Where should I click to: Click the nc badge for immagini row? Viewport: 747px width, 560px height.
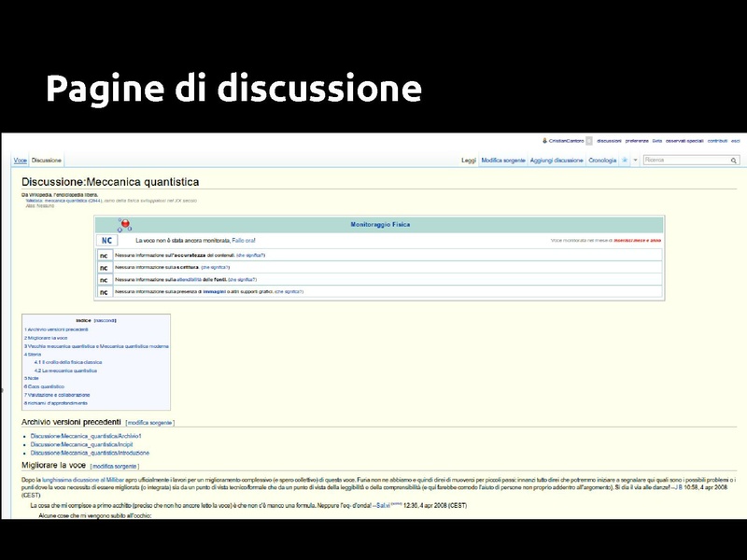point(105,292)
